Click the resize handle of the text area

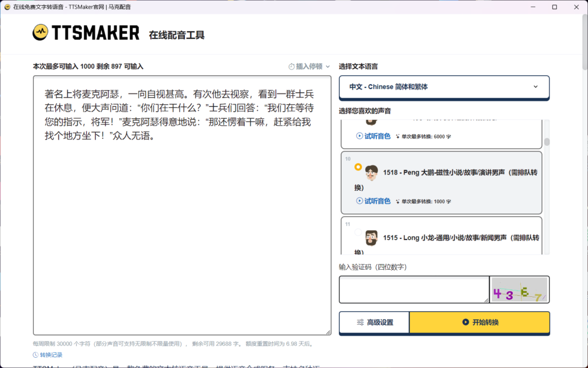[328, 332]
